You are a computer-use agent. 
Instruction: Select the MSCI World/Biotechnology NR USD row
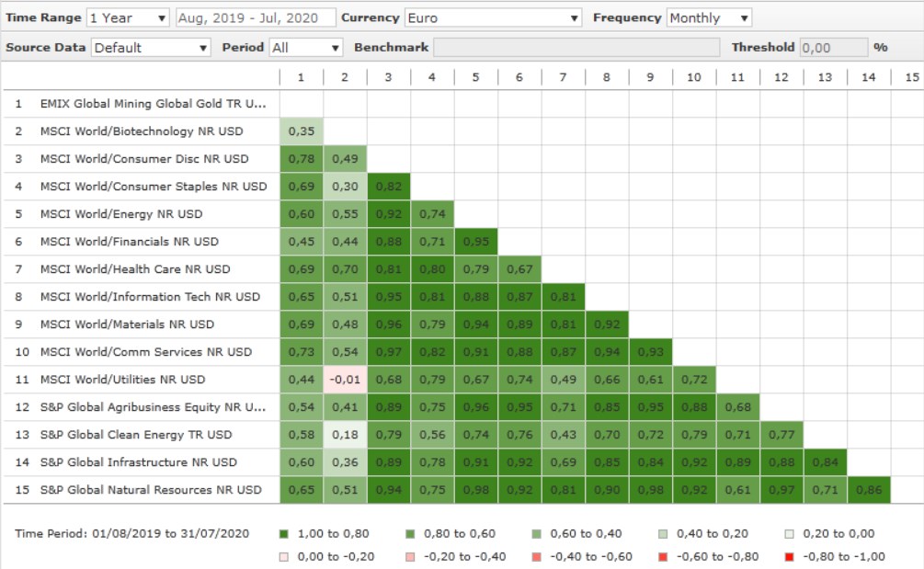pyautogui.click(x=142, y=131)
